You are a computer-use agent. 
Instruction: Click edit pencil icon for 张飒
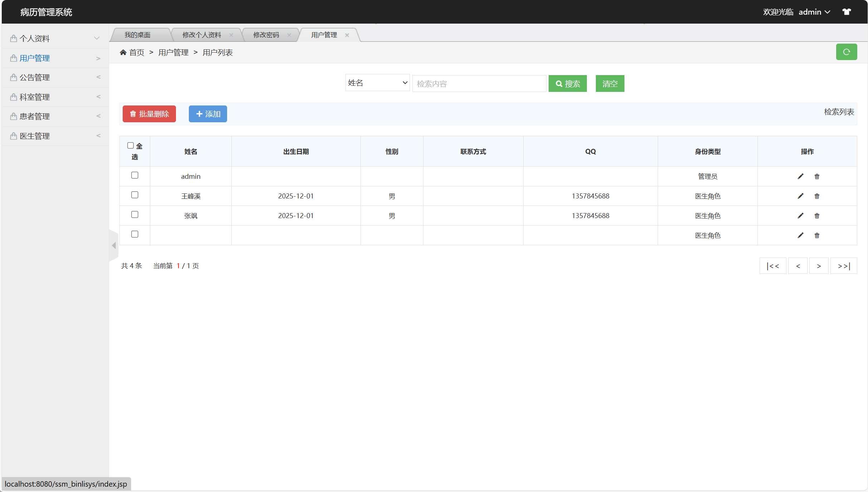pos(800,216)
